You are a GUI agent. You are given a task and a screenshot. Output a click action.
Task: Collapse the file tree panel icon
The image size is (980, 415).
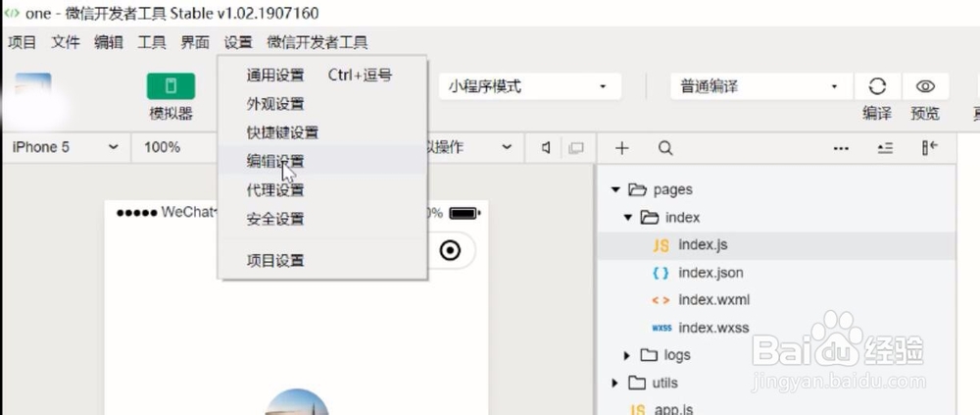tap(930, 147)
